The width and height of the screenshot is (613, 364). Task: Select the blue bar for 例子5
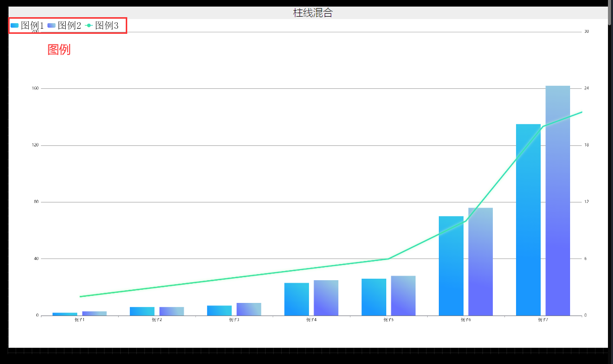pyautogui.click(x=374, y=297)
